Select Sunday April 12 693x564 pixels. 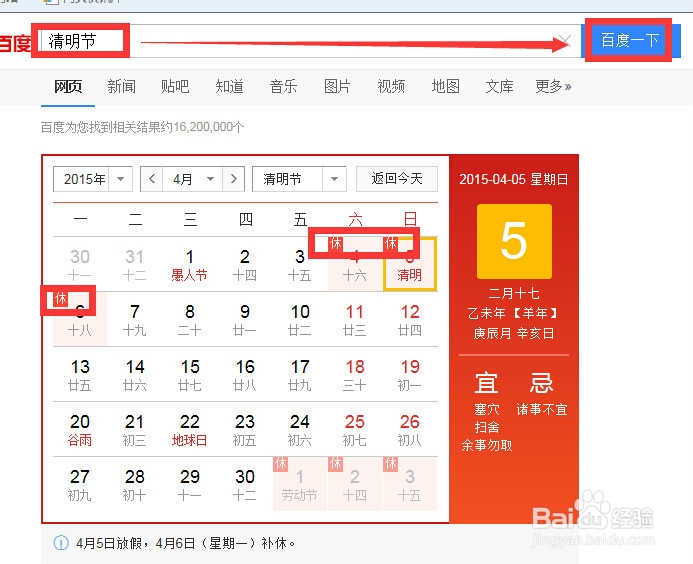(x=410, y=320)
